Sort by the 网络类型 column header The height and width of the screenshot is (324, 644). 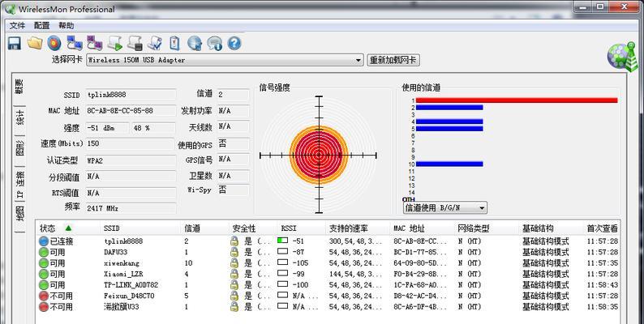pyautogui.click(x=474, y=228)
